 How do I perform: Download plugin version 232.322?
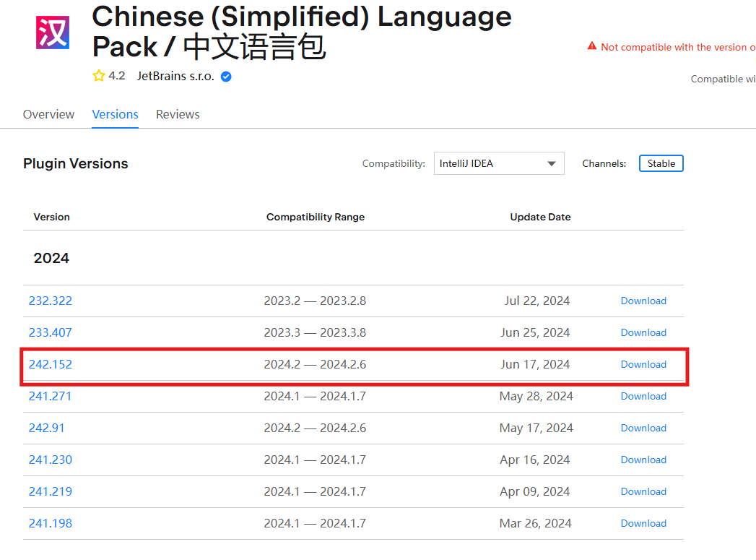(643, 301)
